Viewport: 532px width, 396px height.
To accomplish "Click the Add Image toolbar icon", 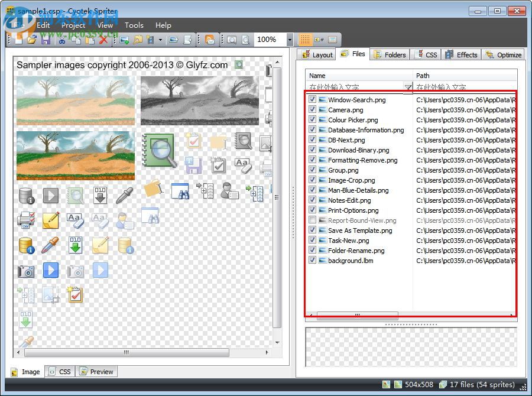I will 123,40.
